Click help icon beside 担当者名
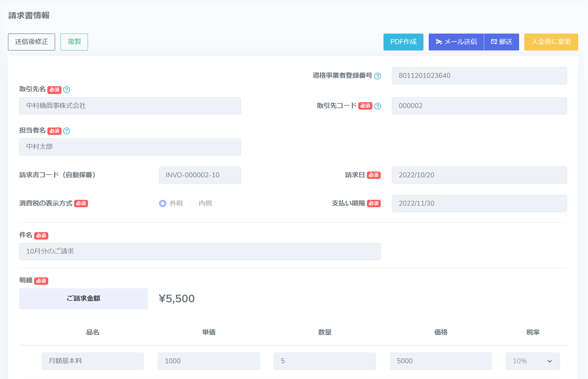The height and width of the screenshot is (379, 588). point(67,131)
